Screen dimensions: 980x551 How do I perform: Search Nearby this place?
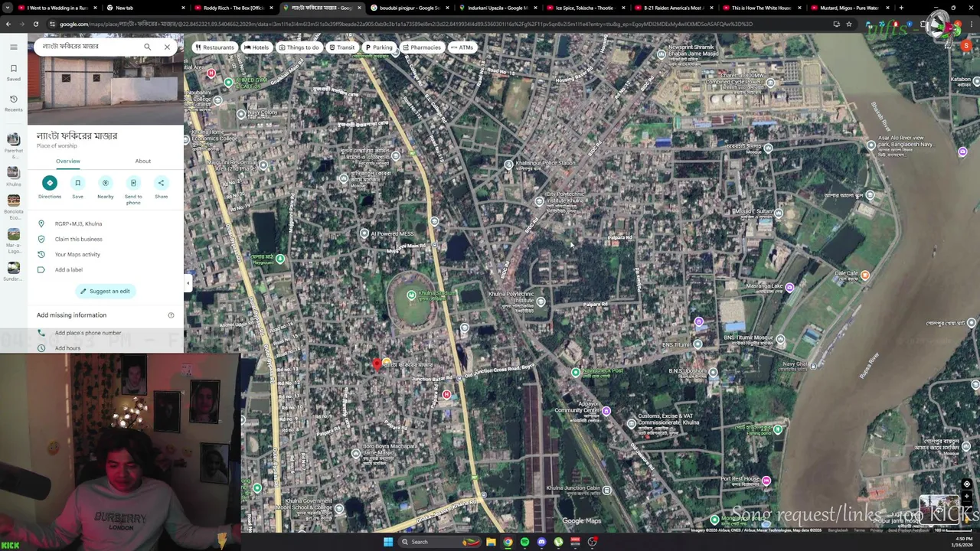[106, 187]
